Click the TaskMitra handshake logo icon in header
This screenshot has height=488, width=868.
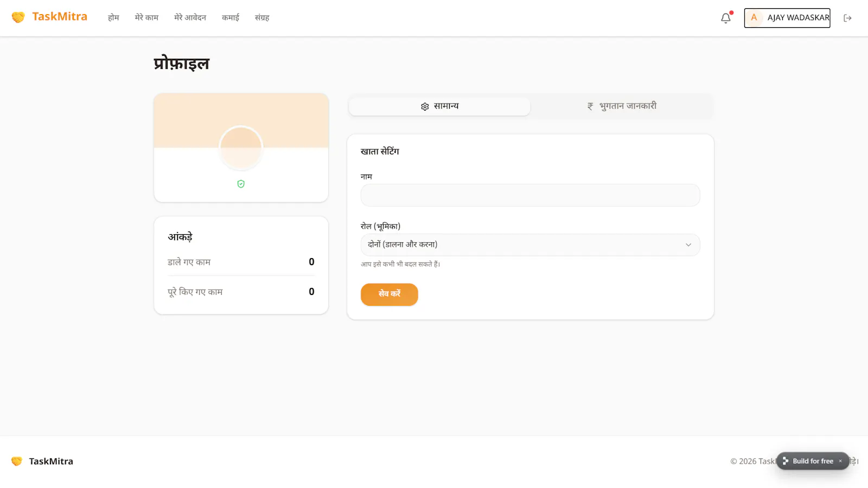[x=18, y=17]
